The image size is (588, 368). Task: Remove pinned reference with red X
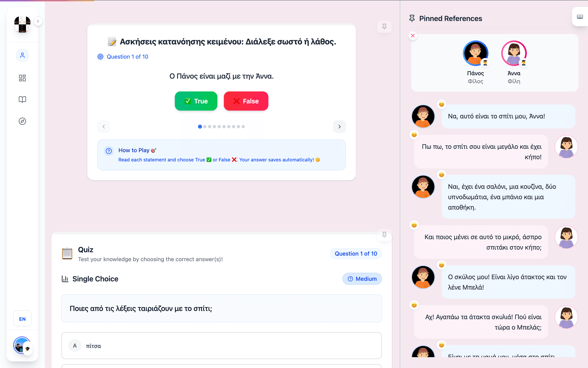point(413,36)
